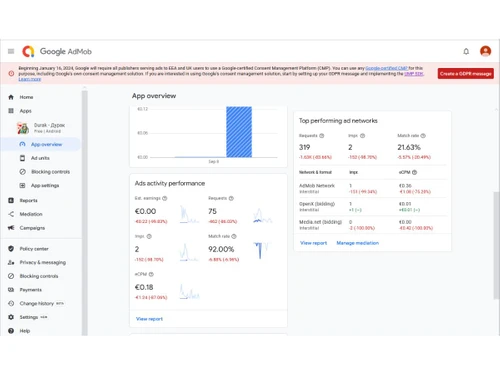Viewport: 500px width, 375px height.
Task: Select App overview menu item
Action: [x=41, y=144]
